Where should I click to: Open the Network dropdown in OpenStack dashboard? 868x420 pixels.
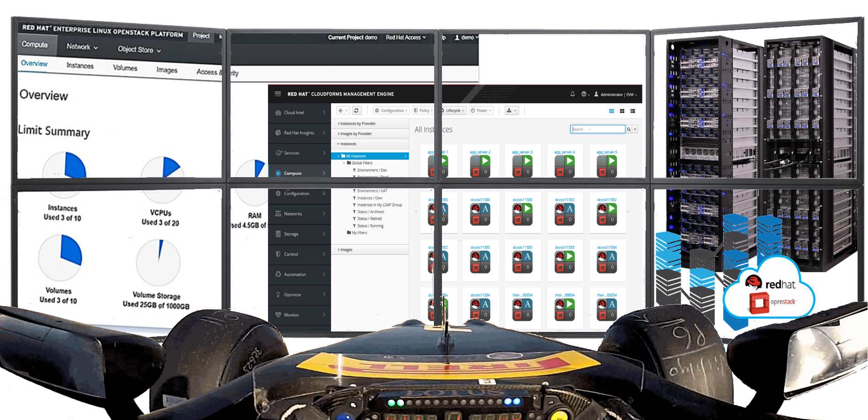coord(82,47)
